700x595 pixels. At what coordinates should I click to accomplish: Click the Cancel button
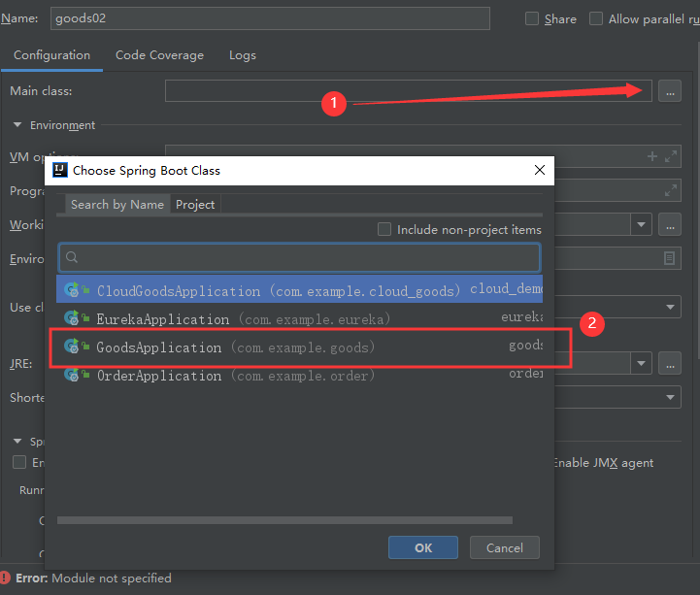click(x=505, y=547)
